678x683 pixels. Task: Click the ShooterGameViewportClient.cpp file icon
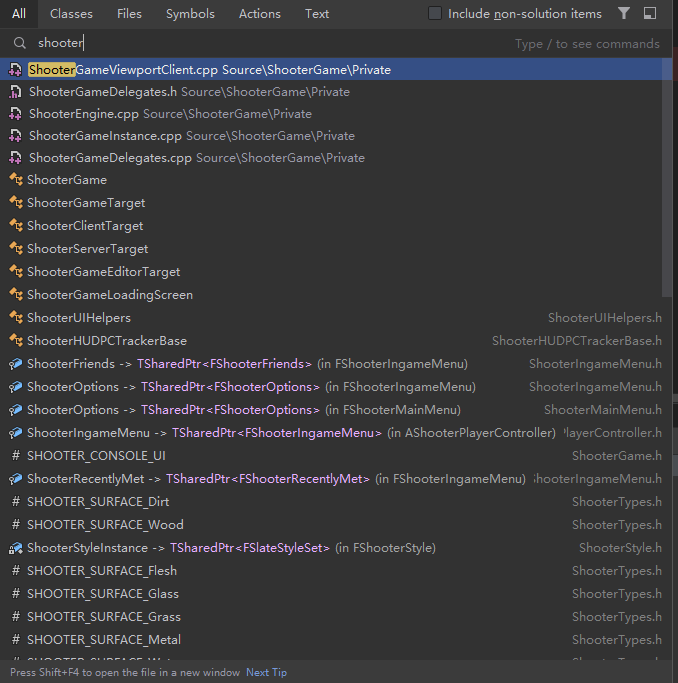pos(16,70)
